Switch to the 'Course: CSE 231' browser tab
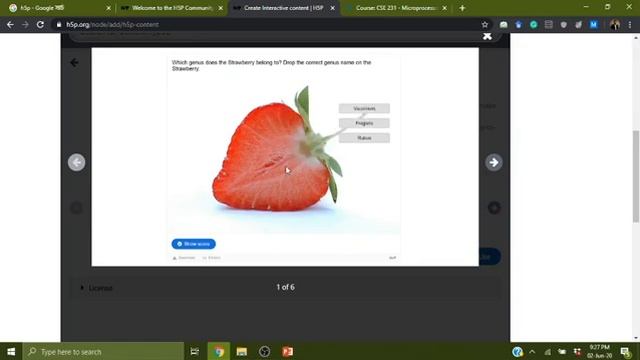Viewport: 640px width, 360px height. (x=396, y=8)
